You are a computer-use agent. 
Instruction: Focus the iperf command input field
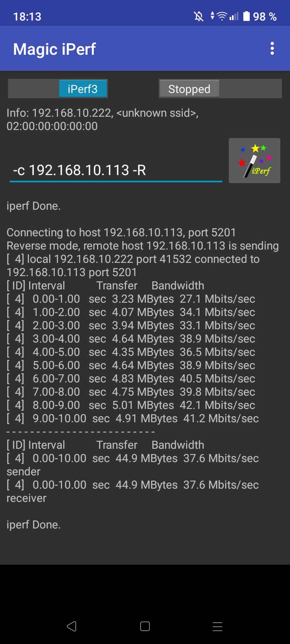[116, 170]
